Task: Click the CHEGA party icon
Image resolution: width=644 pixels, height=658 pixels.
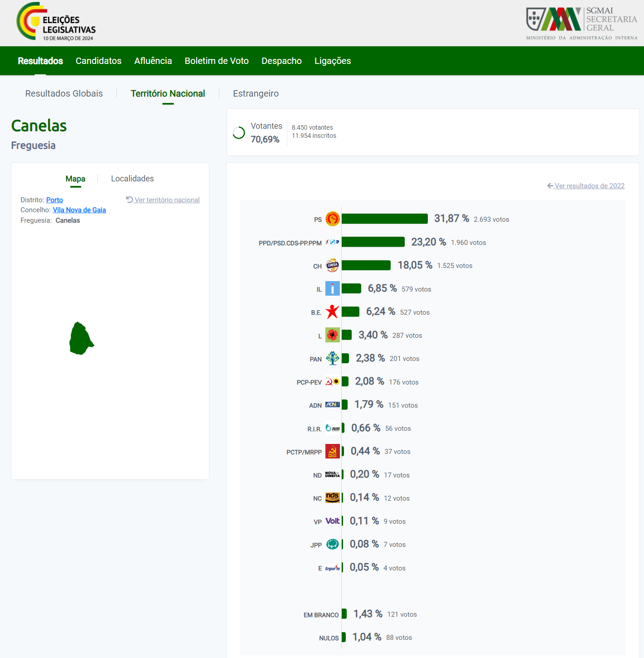Action: click(333, 265)
